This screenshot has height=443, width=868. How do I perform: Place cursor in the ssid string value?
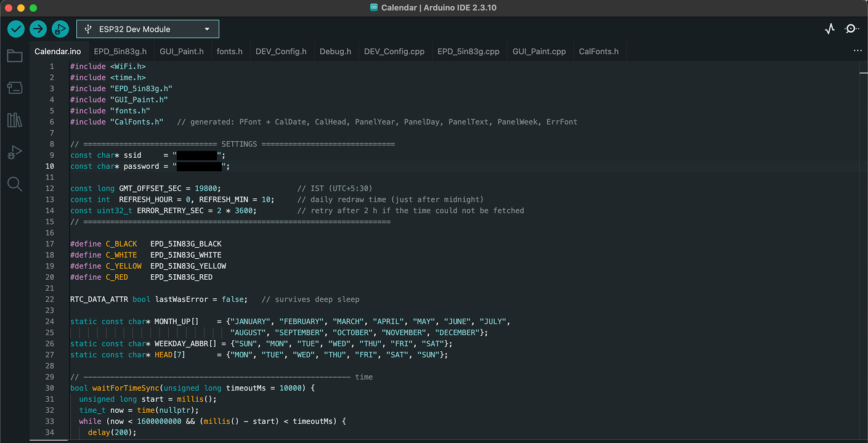197,155
